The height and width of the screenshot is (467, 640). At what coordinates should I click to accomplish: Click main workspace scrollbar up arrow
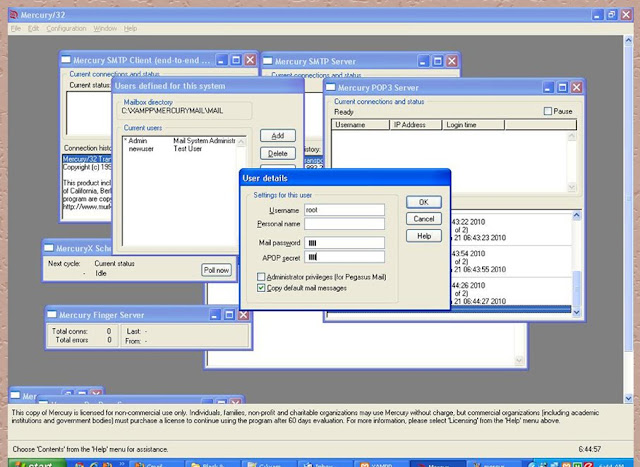point(628,40)
